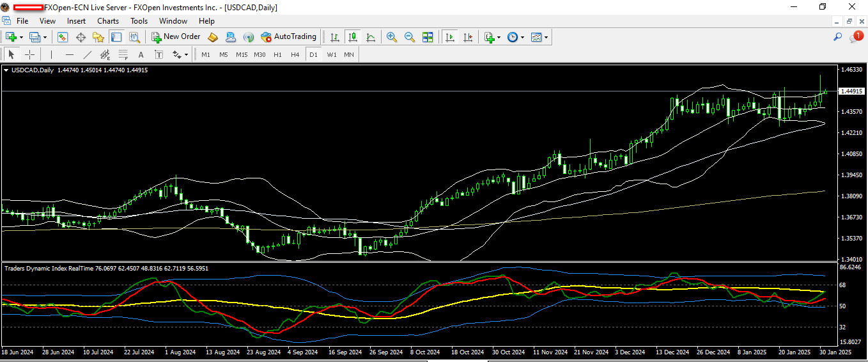
Task: Select the Vertical Line drawing tool
Action: pyautogui.click(x=51, y=54)
